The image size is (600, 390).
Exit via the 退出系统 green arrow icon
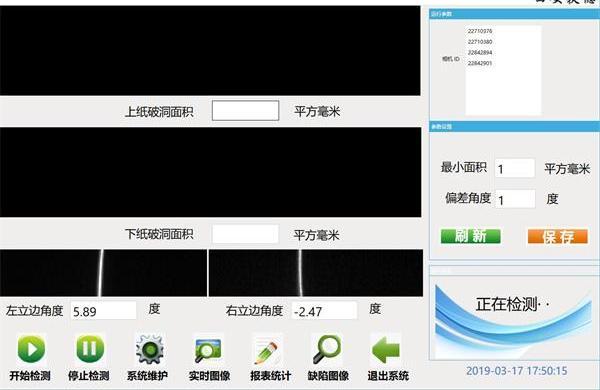pyautogui.click(x=386, y=349)
